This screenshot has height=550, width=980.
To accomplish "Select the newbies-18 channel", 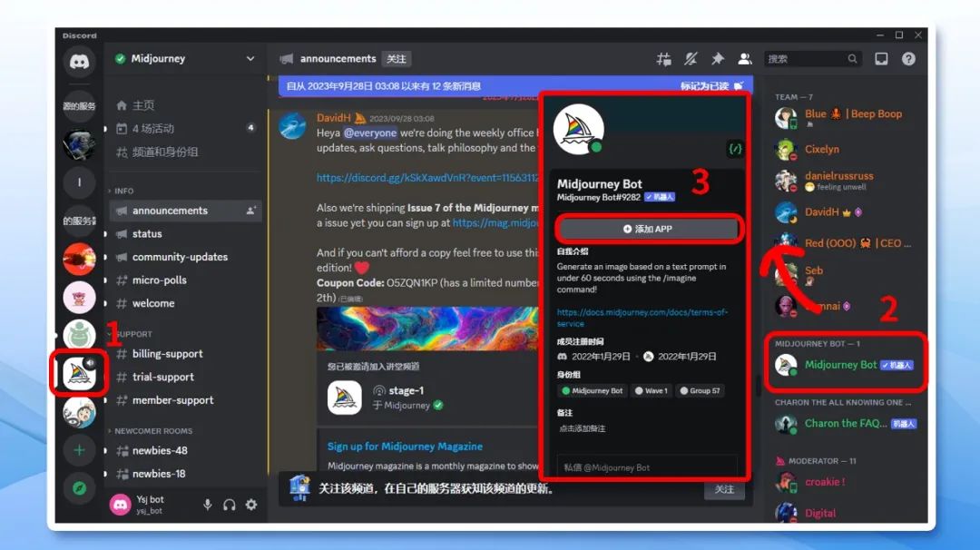I will pyautogui.click(x=186, y=473).
